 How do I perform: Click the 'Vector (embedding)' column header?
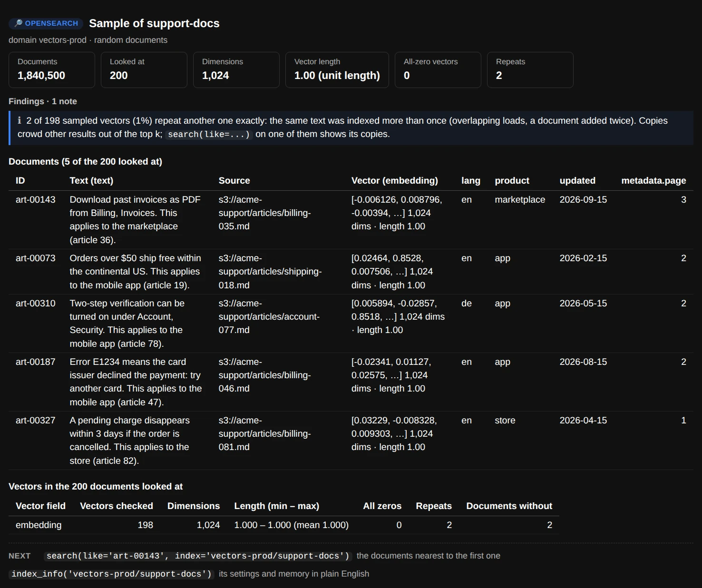coord(395,181)
